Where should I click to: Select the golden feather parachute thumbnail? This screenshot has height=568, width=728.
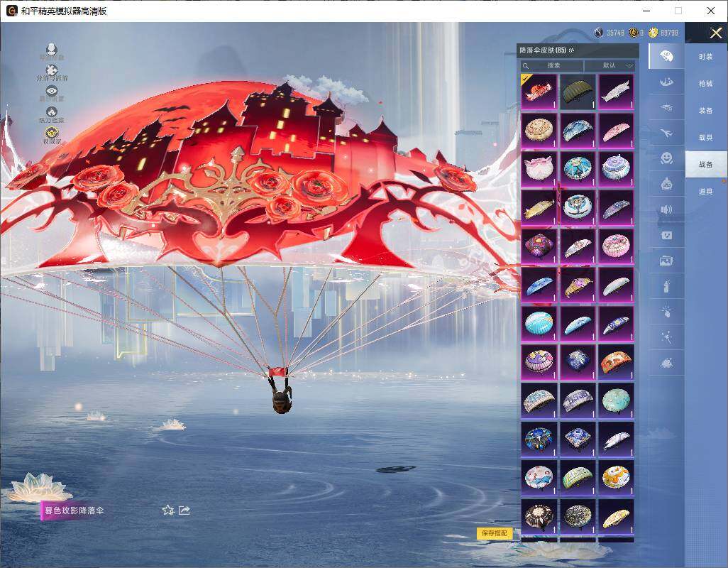(539, 207)
